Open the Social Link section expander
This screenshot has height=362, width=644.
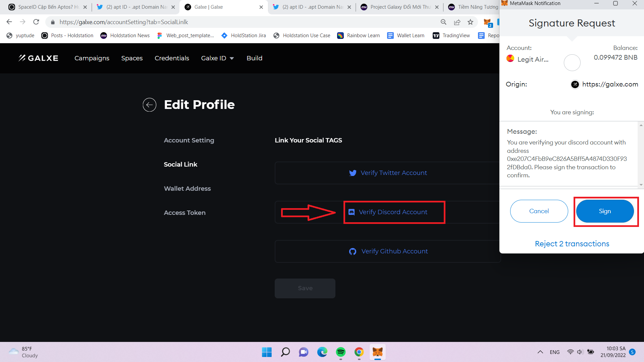(x=181, y=164)
